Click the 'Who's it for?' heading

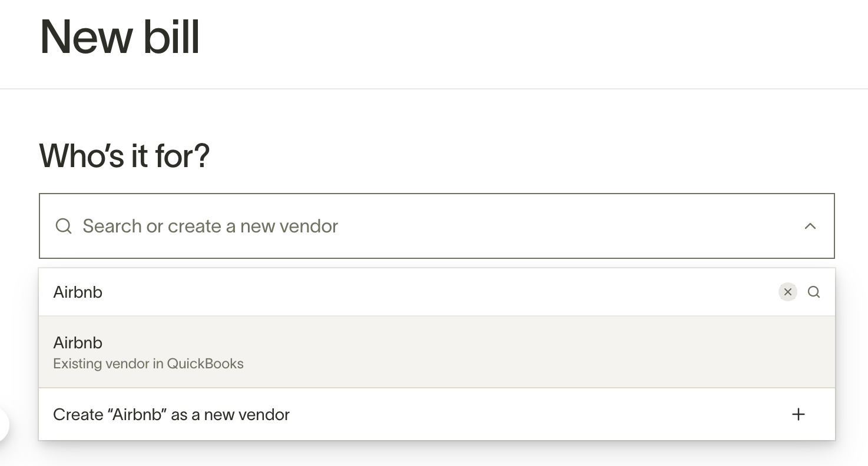pyautogui.click(x=124, y=155)
